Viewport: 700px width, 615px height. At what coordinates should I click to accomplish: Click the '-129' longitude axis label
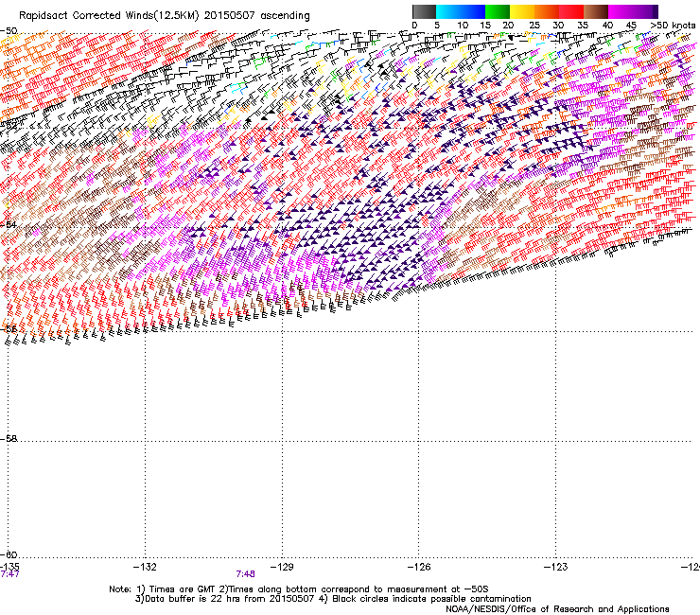click(x=282, y=567)
